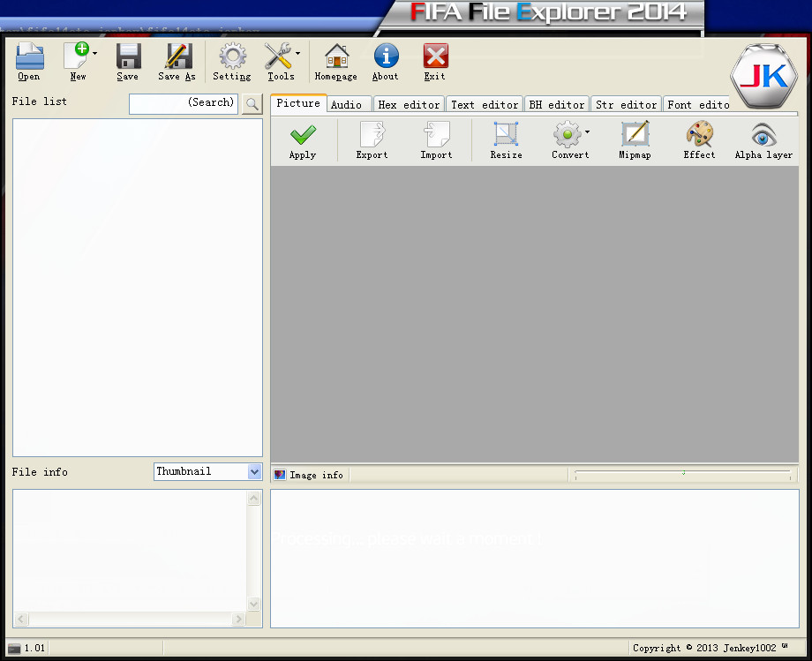The height and width of the screenshot is (661, 812).
Task: Adjust the image zoom slider
Action: (682, 474)
